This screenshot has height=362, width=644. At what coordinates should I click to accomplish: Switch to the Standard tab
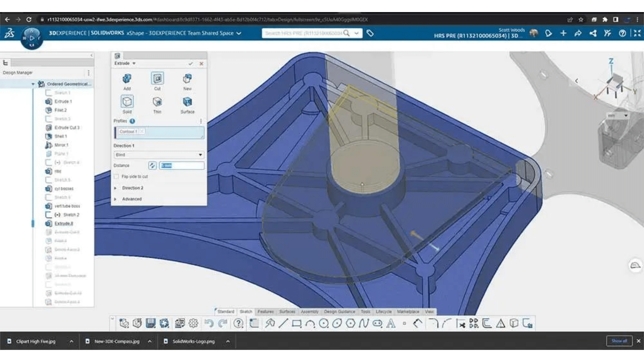(226, 312)
